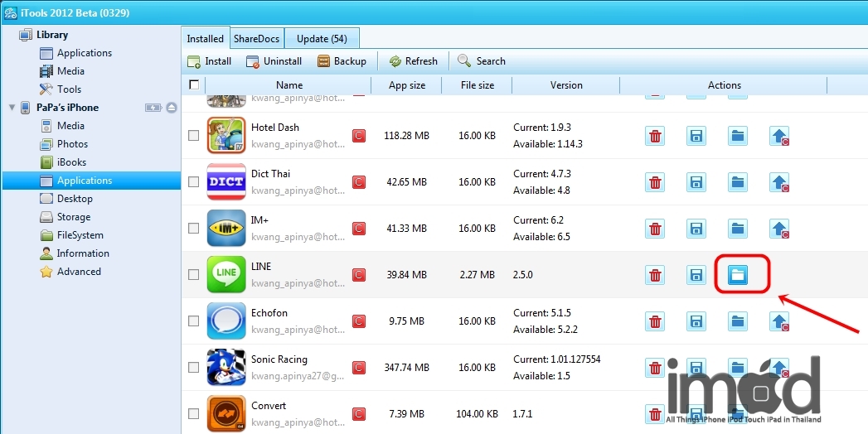Screen dimensions: 868x434
Task: Click the backup disk icon for Dict Thai
Action: (696, 182)
